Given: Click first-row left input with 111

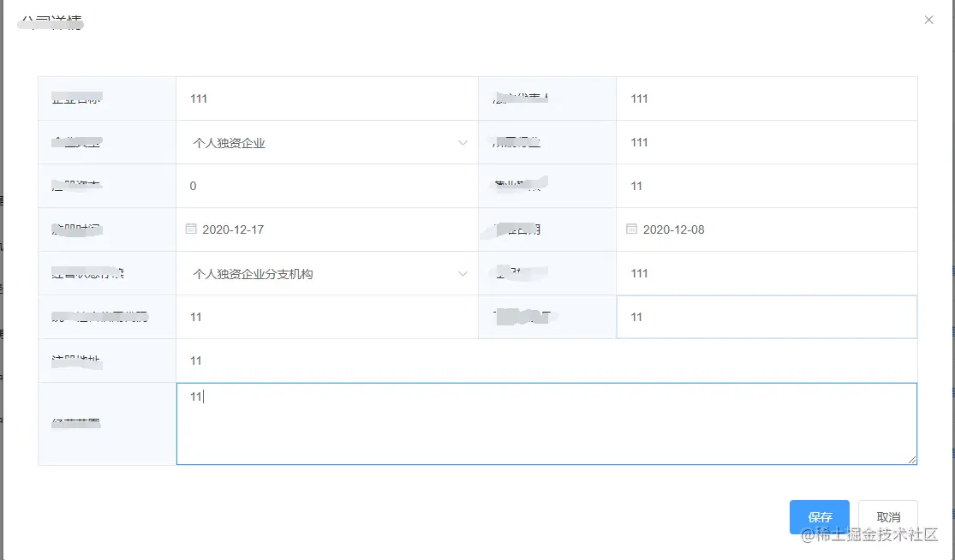Looking at the screenshot, I should [327, 98].
